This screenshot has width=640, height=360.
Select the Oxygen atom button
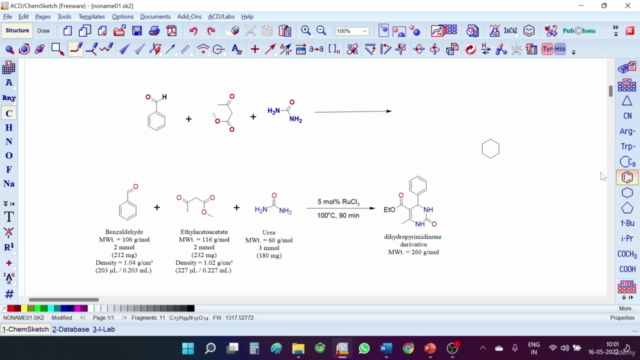click(9, 156)
